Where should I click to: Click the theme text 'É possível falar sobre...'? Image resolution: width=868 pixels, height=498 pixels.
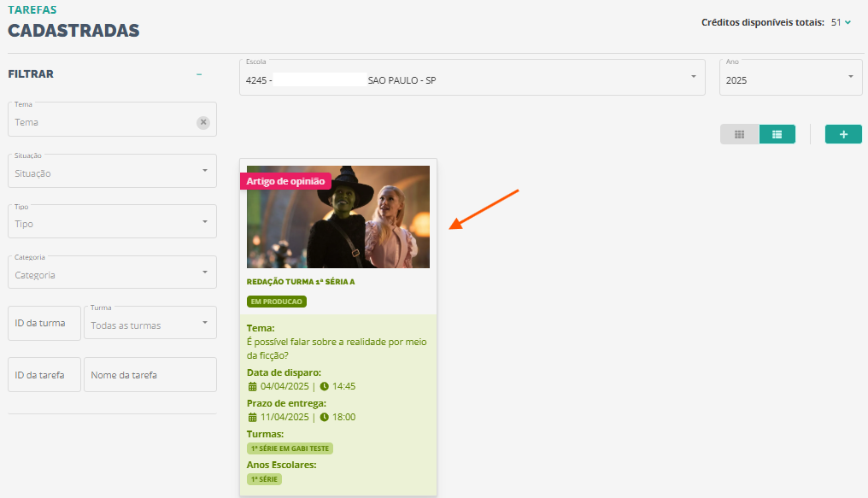tap(337, 349)
